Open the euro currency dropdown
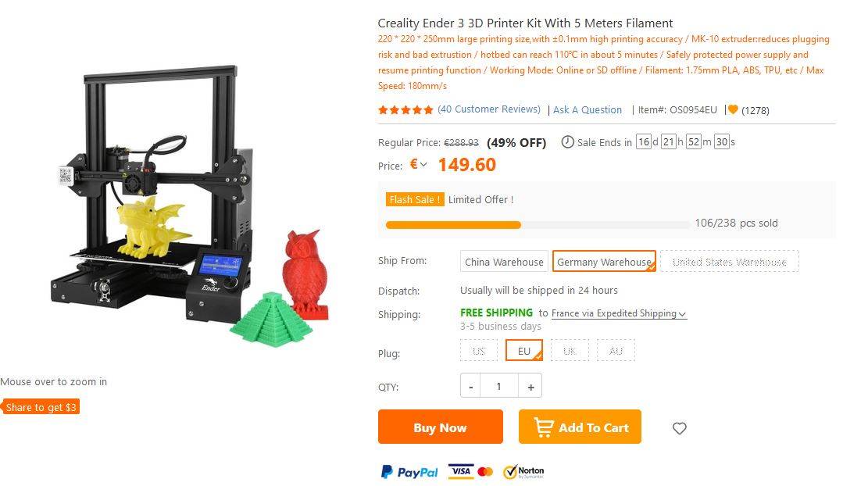Viewport: 868px width, 486px height. tap(419, 164)
